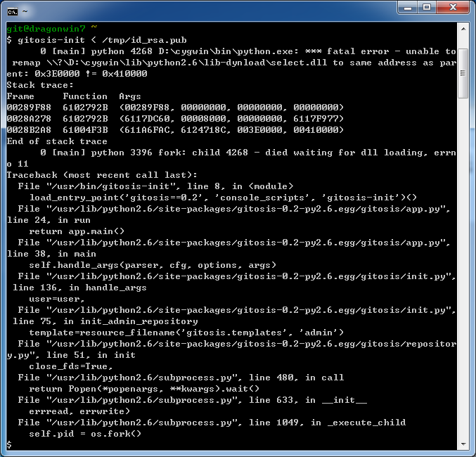The width and height of the screenshot is (476, 457).
Task: Click 'self.handle_args(parser, cfg, options, args)' line
Action: tap(153, 265)
